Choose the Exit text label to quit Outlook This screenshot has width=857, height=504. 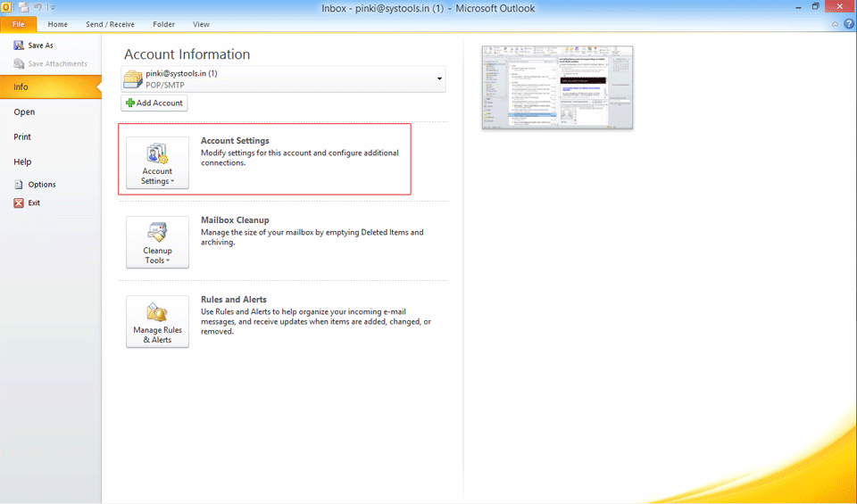[x=34, y=202]
